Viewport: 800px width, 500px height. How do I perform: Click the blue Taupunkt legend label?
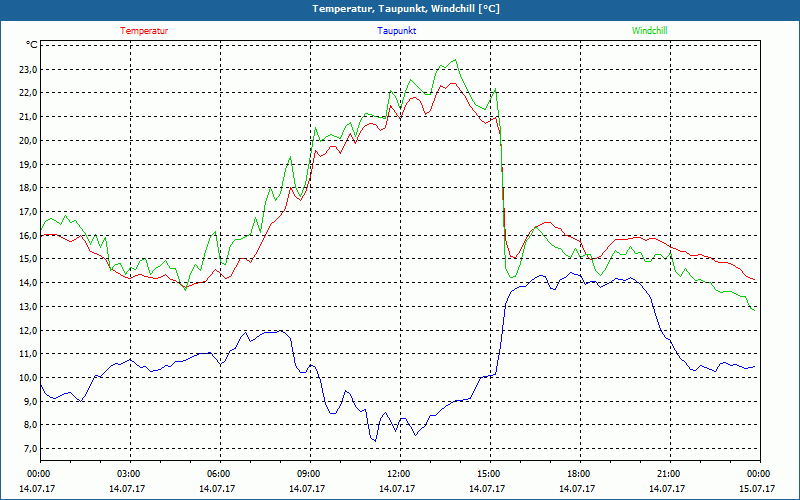coord(397,31)
